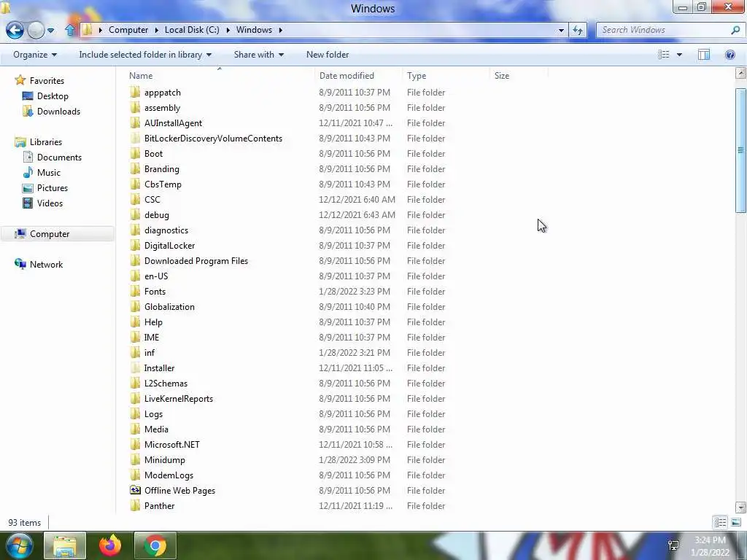Screen dimensions: 747x560
Task: Open the address bar history dropdown
Action: coord(561,30)
